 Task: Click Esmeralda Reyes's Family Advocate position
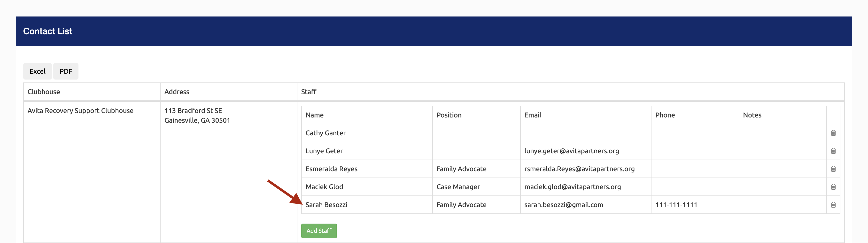coord(461,169)
